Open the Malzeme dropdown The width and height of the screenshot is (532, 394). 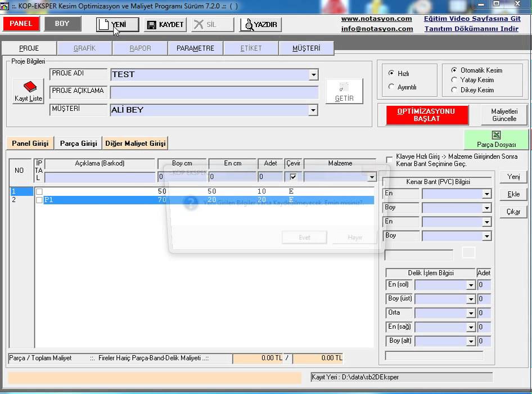coord(372,177)
